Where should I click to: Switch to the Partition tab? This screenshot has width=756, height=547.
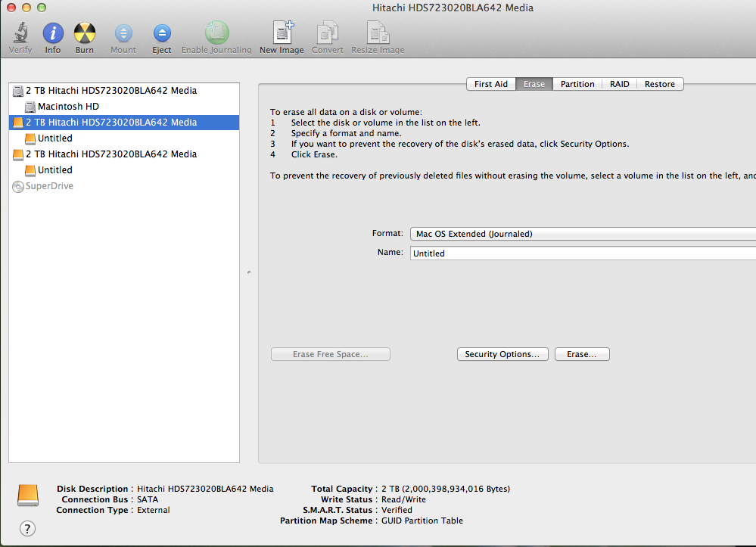tap(577, 84)
